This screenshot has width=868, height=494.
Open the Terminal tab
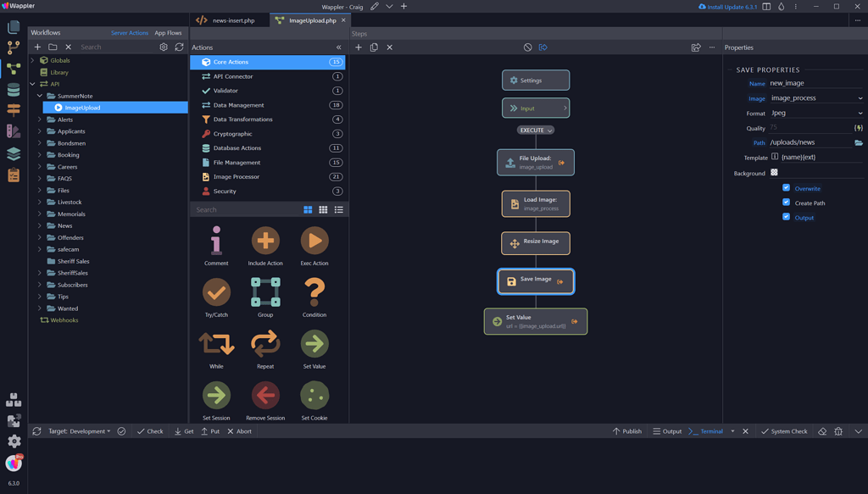[x=706, y=431]
